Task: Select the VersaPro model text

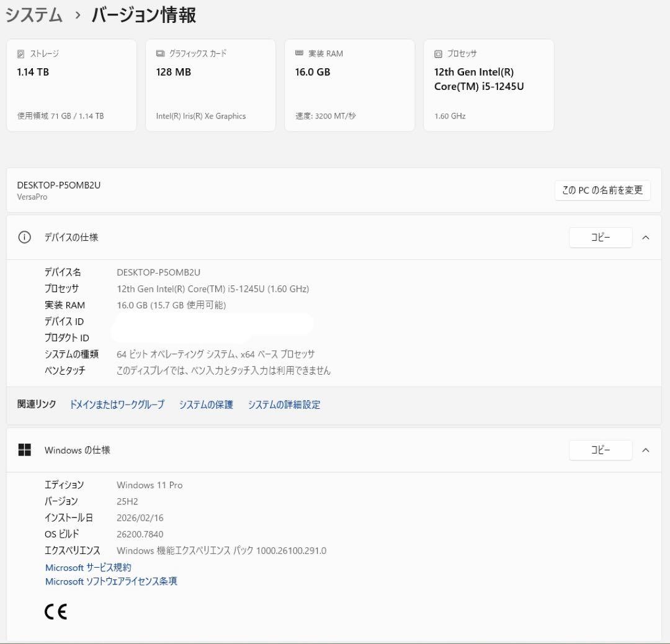Action: click(32, 197)
